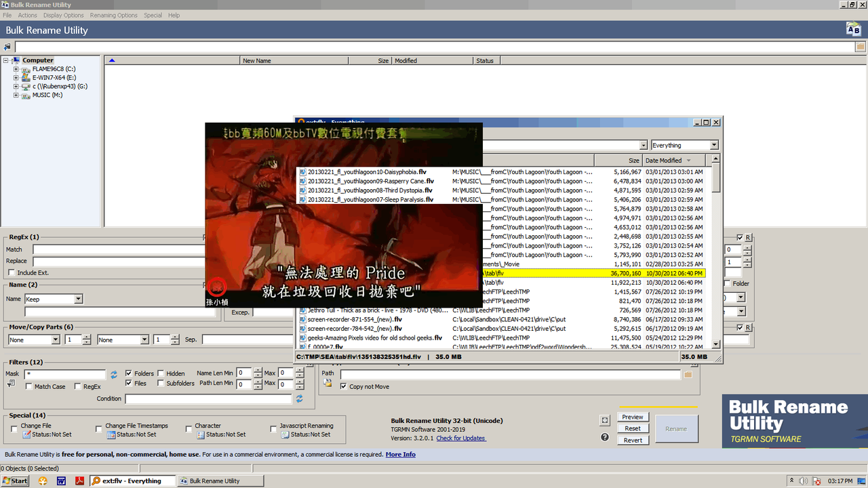This screenshot has width=868, height=488.
Task: Increase the Path Len Max spinner value
Action: (300, 381)
